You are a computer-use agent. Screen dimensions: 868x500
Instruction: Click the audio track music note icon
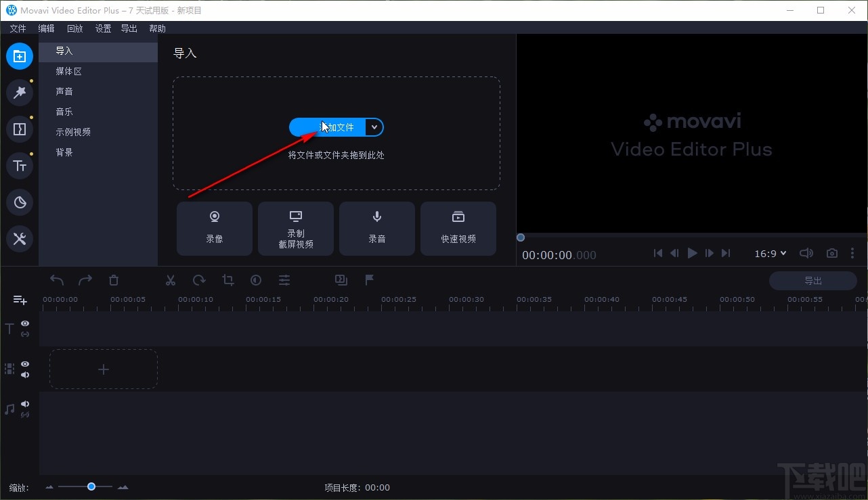pyautogui.click(x=9, y=409)
